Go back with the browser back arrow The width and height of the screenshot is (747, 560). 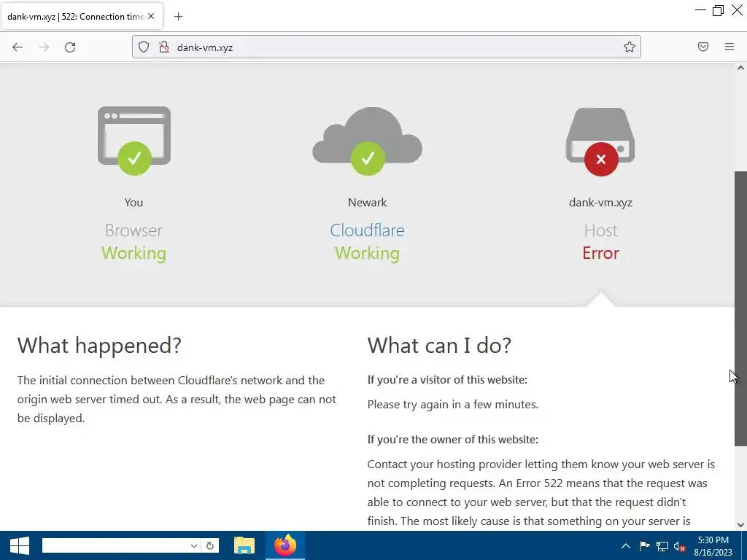(x=18, y=47)
